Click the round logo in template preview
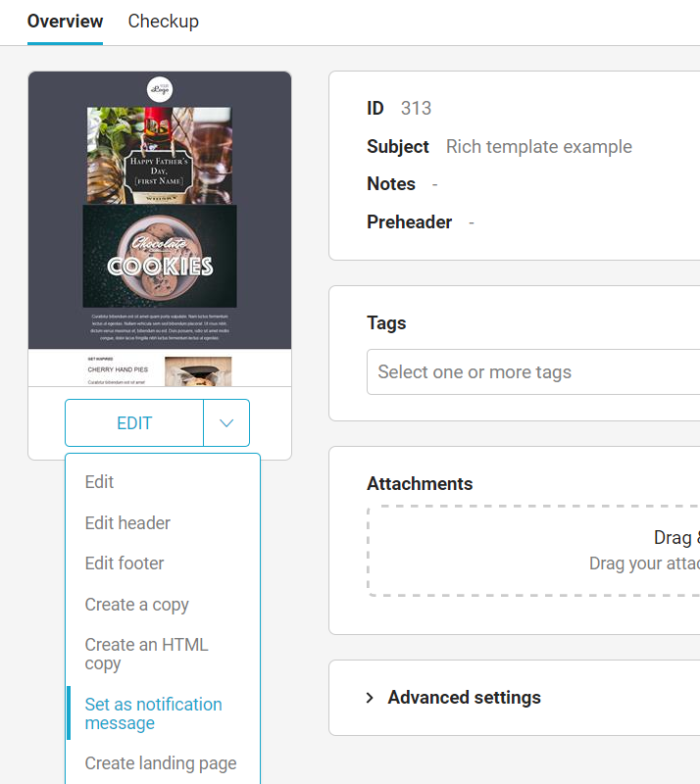The width and height of the screenshot is (700, 784). (x=160, y=89)
